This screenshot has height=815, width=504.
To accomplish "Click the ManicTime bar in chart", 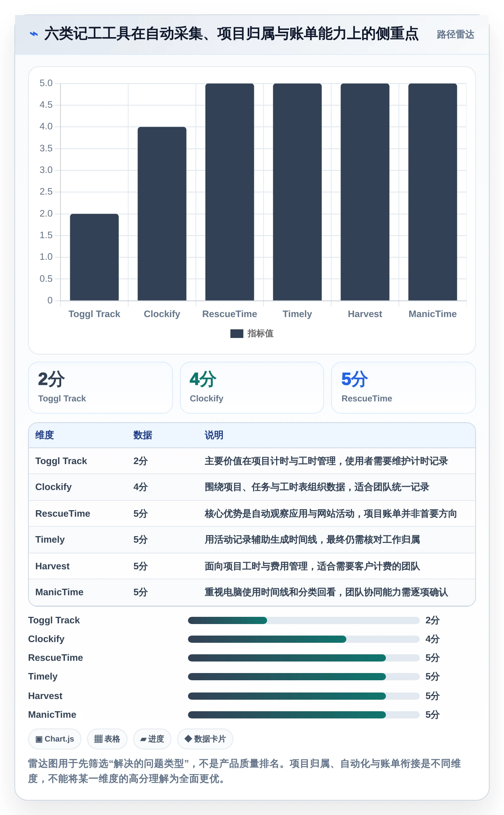I will [x=433, y=192].
